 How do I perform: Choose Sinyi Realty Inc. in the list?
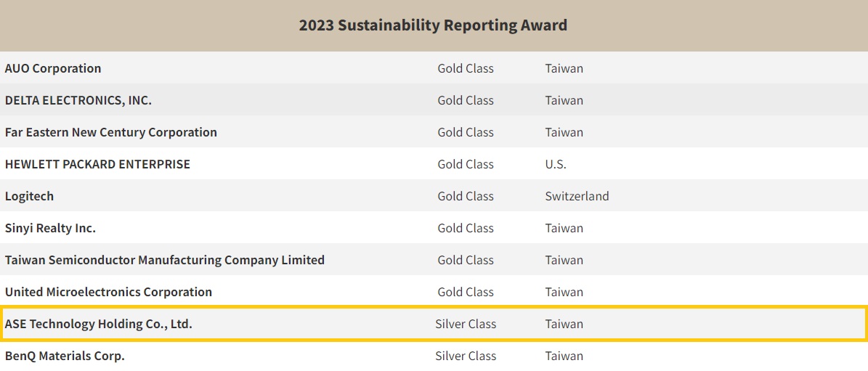click(50, 228)
